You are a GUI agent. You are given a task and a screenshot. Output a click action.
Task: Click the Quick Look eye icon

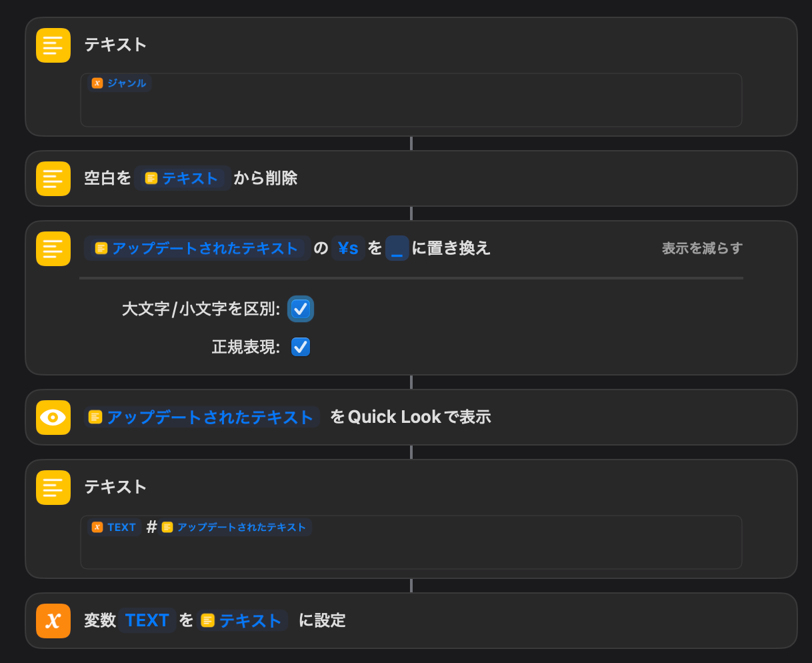[x=53, y=418]
